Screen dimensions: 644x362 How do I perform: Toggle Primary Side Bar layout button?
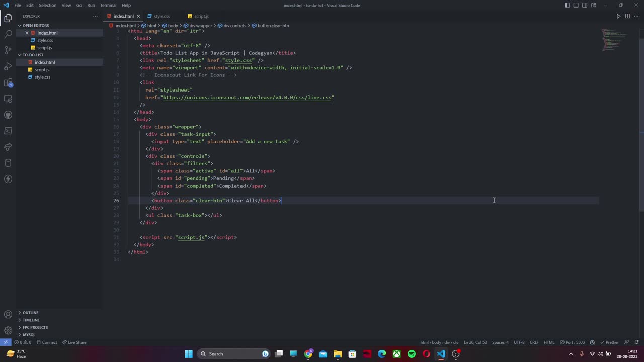click(x=567, y=5)
